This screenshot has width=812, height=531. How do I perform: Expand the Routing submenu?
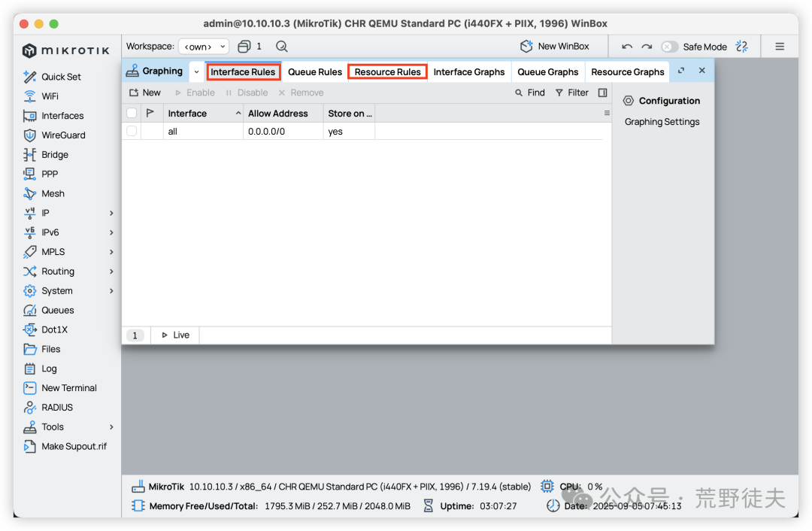[x=111, y=272]
